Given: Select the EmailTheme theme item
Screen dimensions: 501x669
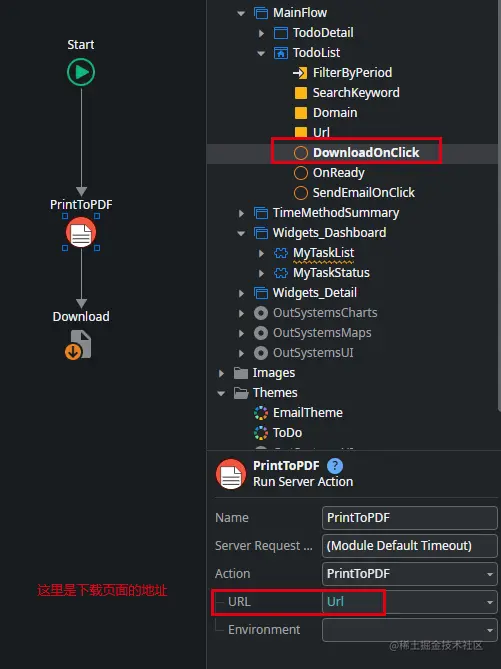Looking at the screenshot, I should click(298, 413).
